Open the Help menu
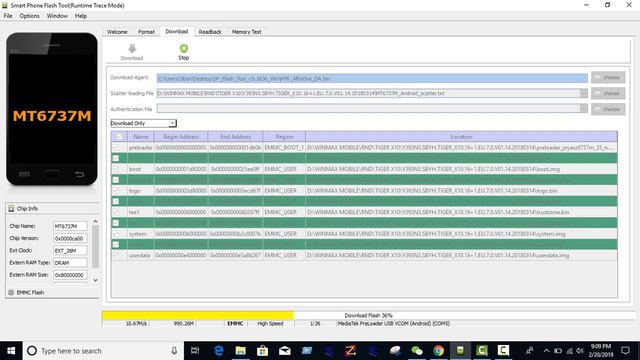This screenshot has width=640, height=360. point(80,16)
